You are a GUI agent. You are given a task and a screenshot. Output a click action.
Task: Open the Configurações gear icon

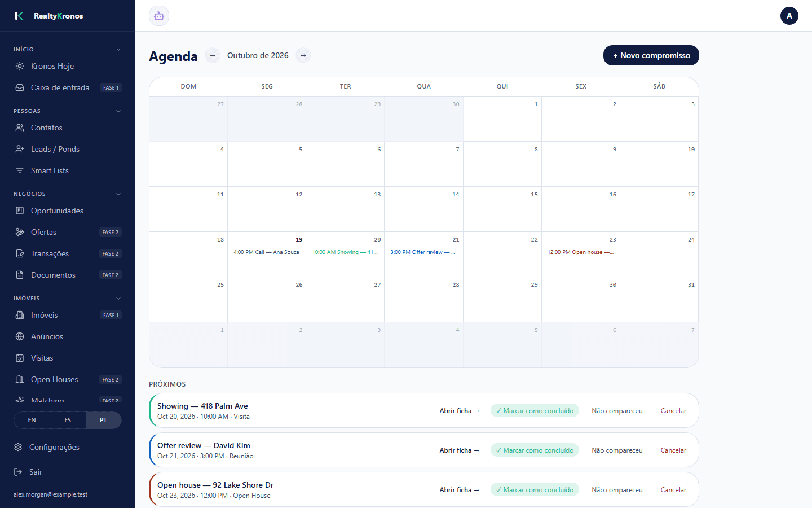point(18,447)
